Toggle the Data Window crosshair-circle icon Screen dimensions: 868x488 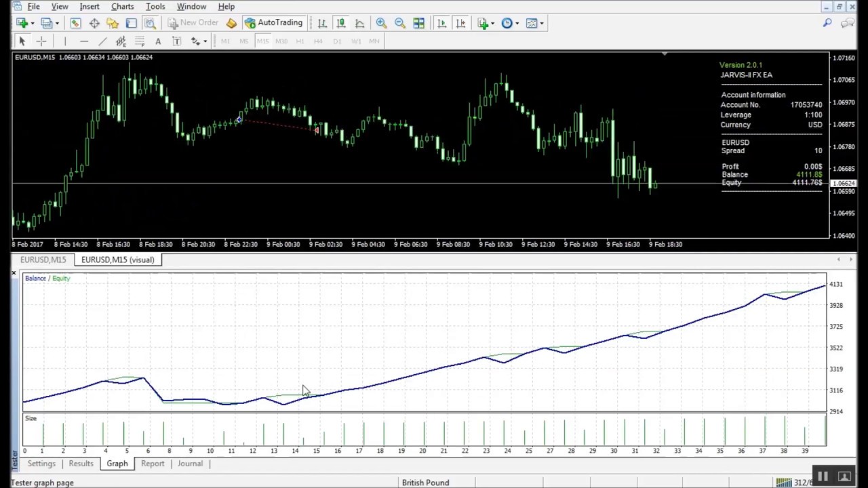pyautogui.click(x=94, y=23)
